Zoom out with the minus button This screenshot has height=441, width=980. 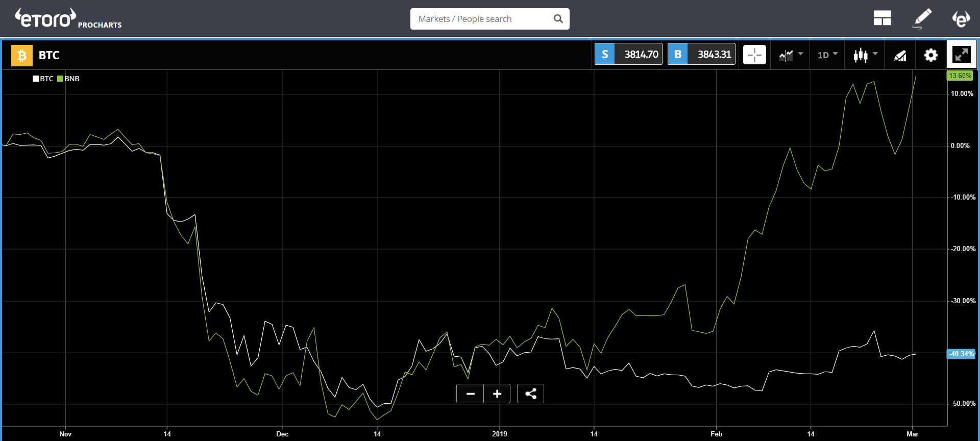471,394
